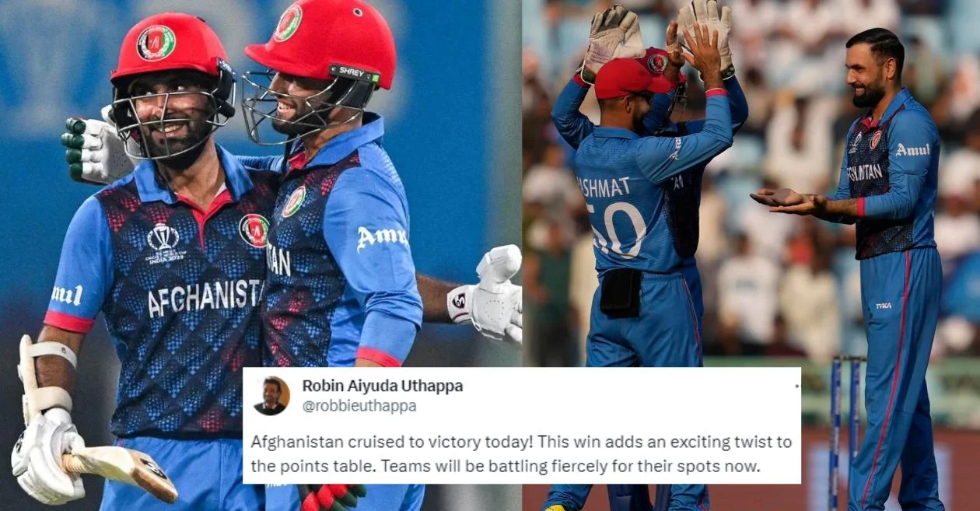This screenshot has width=980, height=511.
Task: Click the Shrey brand label on the helmet
Action: coord(354,75)
